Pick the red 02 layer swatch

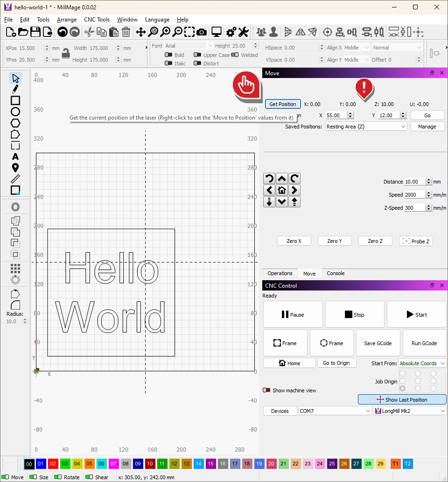tap(53, 464)
